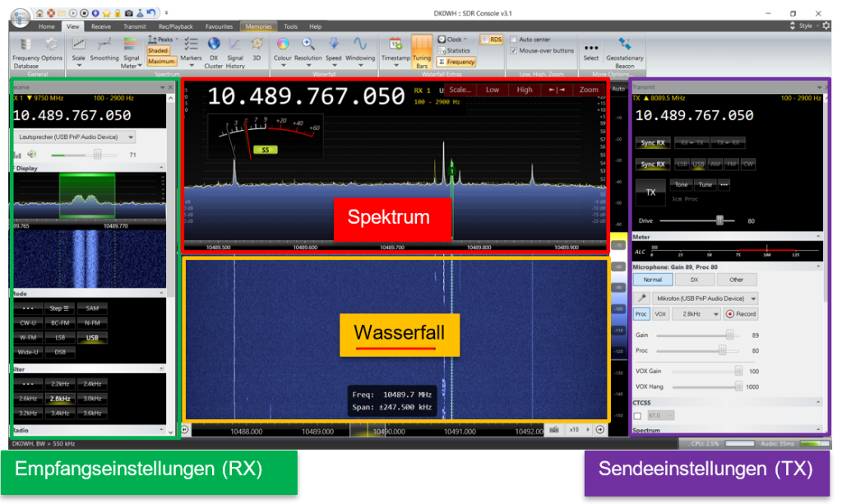Mute audio with the speaker icon
842x504 pixels.
pos(32,155)
